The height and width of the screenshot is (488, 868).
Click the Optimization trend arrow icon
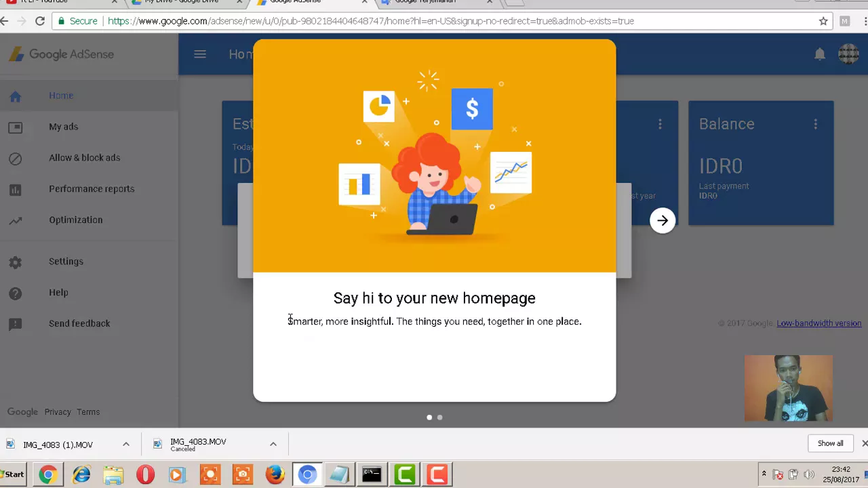[15, 220]
